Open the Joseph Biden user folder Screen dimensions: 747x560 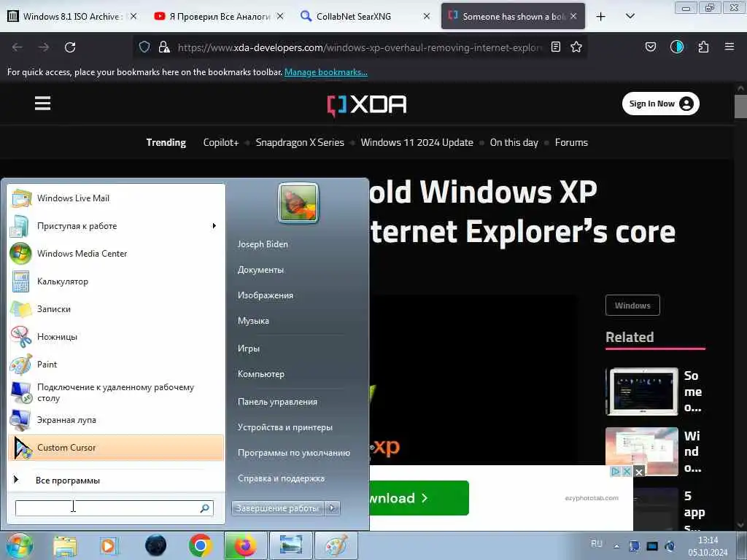pyautogui.click(x=263, y=244)
